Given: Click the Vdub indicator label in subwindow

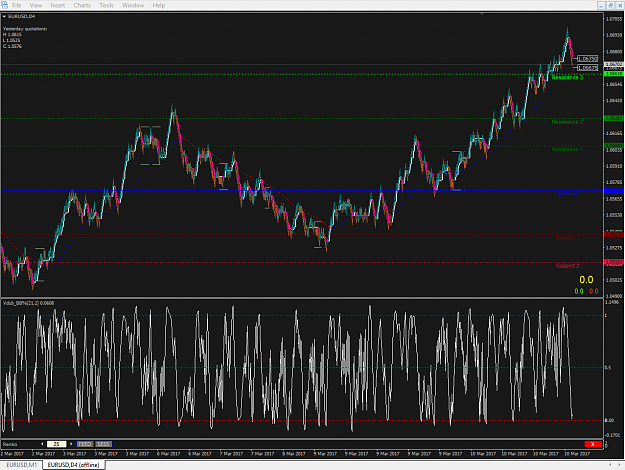Looking at the screenshot, I should click(28, 303).
